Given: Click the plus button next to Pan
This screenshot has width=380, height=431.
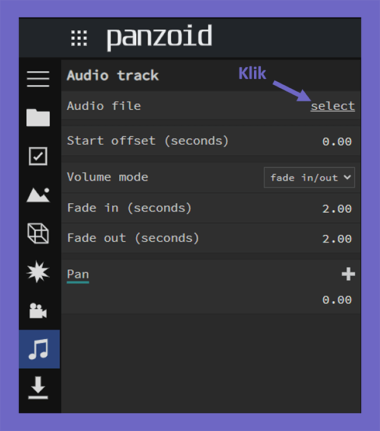Looking at the screenshot, I should click(x=348, y=274).
